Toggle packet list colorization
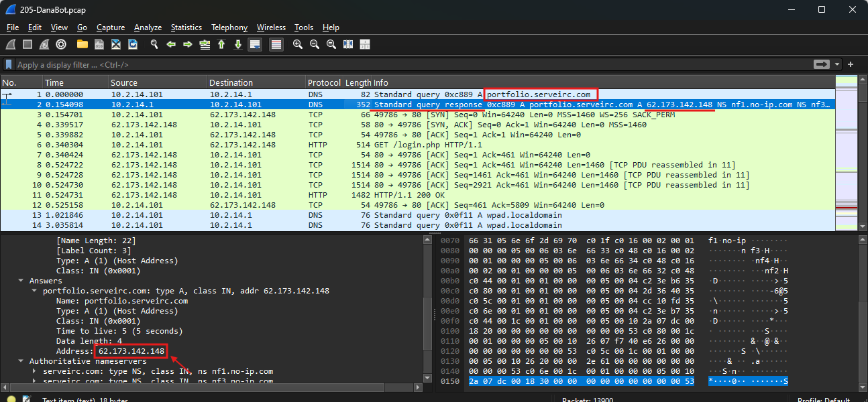This screenshot has width=868, height=402. 276,44
